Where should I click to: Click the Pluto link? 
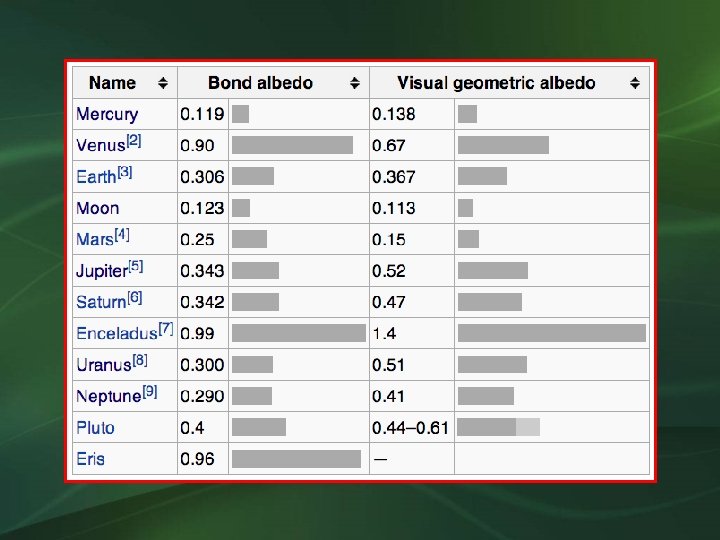point(95,427)
